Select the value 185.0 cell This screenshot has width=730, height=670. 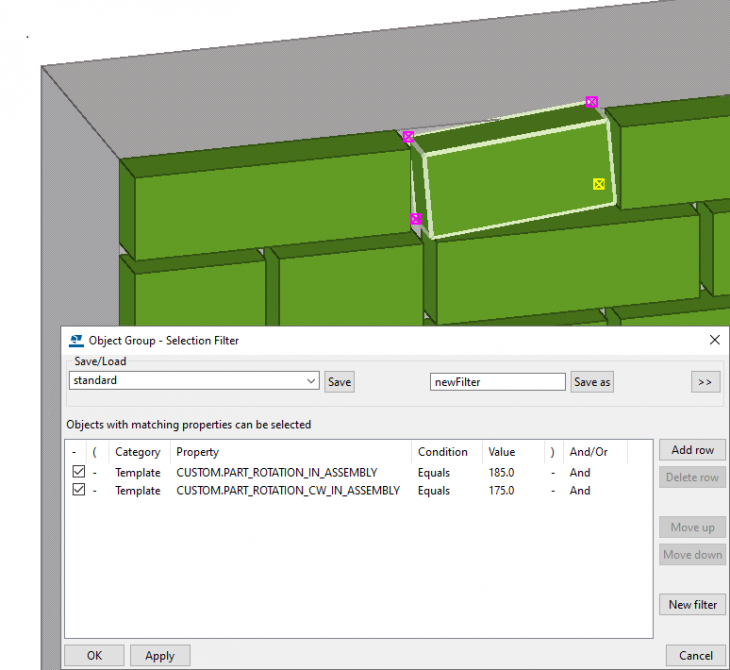click(x=501, y=473)
